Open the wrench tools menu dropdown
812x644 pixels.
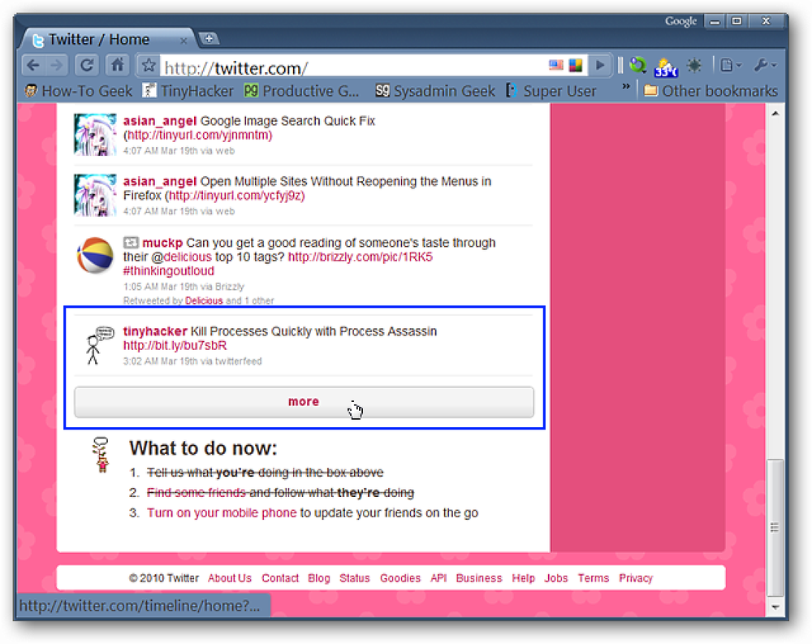tap(766, 65)
